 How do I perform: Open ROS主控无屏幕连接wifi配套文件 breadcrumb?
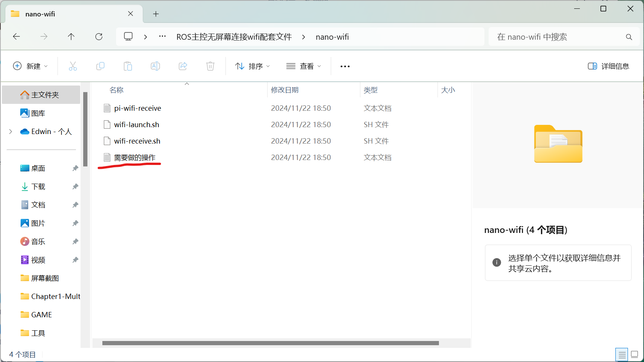(234, 37)
